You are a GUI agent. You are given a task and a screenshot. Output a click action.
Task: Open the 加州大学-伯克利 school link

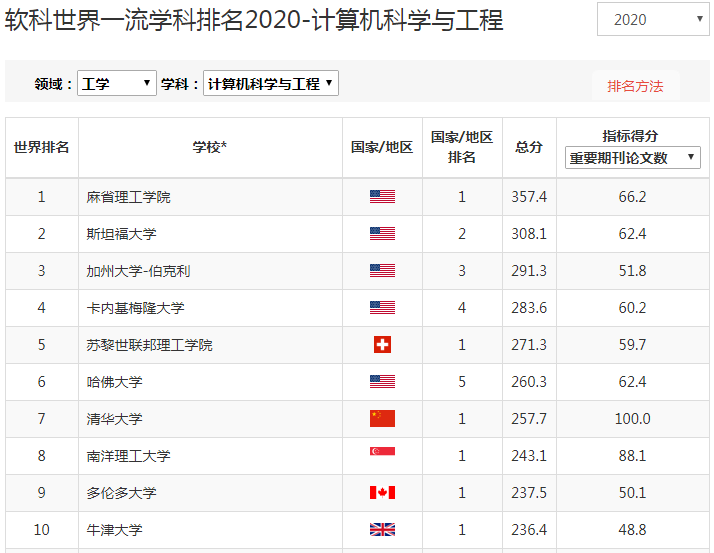click(x=138, y=271)
